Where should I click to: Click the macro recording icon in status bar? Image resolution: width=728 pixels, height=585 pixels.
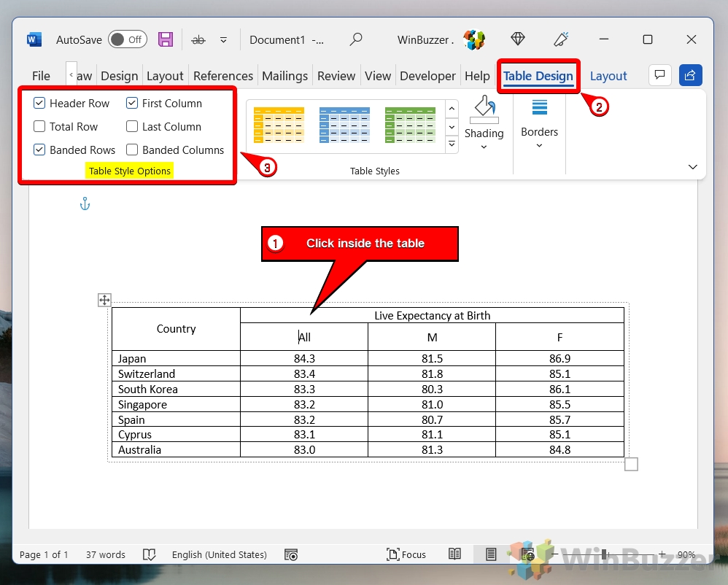pyautogui.click(x=291, y=554)
